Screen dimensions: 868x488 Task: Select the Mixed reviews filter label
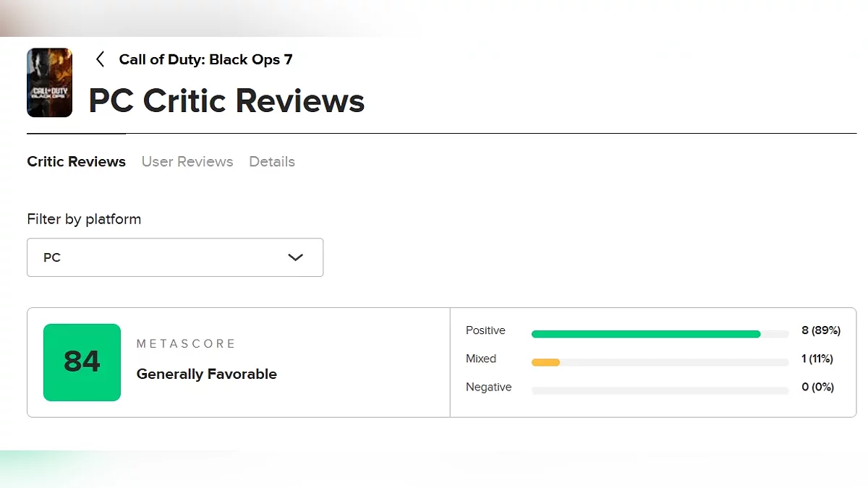(x=481, y=359)
